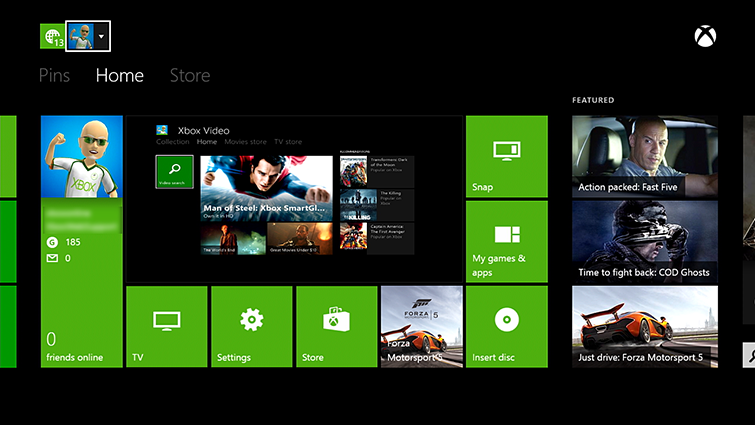Expand the profile dropdown arrow
Viewport: 755px width, 425px height.
click(x=101, y=36)
